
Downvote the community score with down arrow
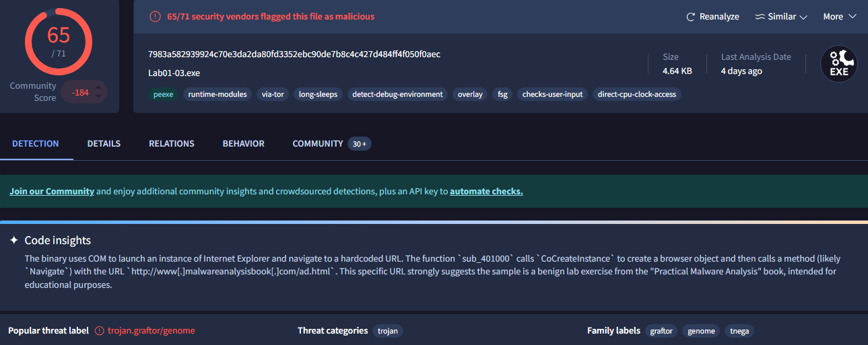99,97
